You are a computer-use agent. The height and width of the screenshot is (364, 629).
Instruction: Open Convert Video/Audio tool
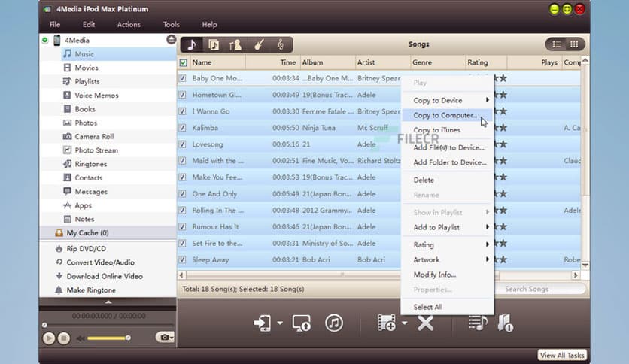point(100,262)
